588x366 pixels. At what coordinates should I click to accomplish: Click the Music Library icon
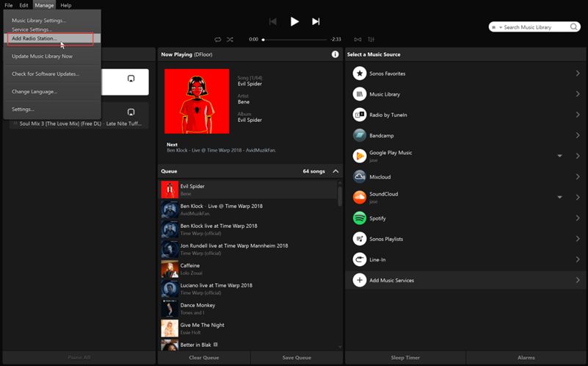pos(359,94)
